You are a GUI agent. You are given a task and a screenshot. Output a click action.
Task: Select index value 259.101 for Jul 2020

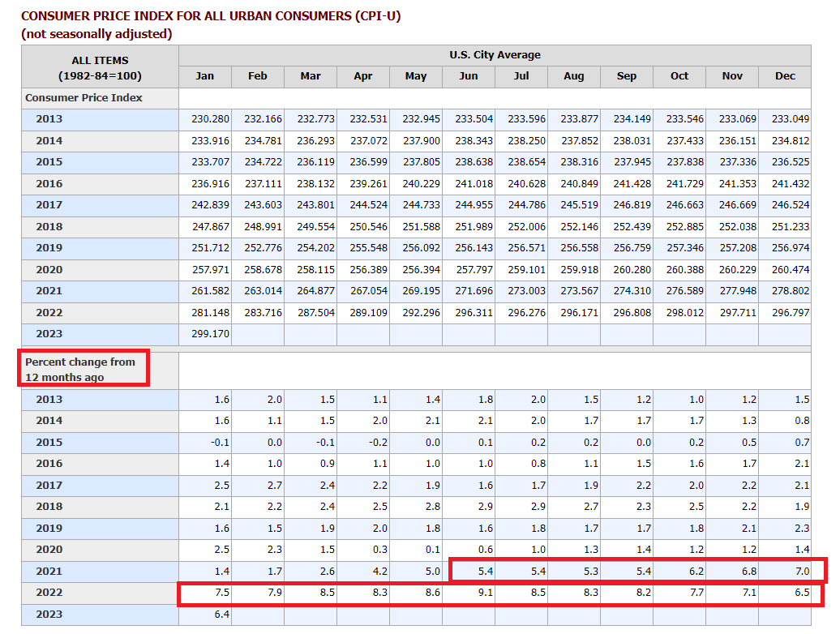pos(526,270)
